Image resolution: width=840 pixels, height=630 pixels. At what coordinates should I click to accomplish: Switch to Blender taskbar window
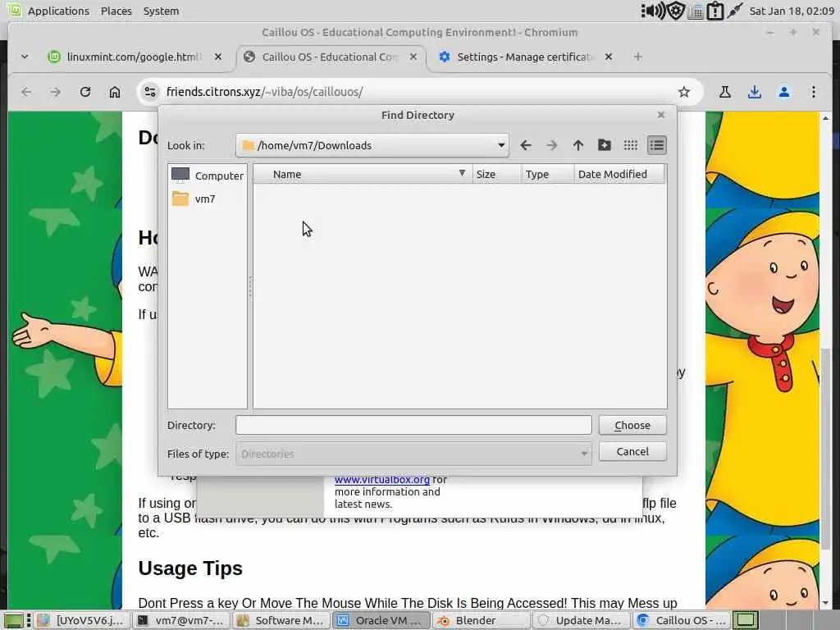point(480,620)
